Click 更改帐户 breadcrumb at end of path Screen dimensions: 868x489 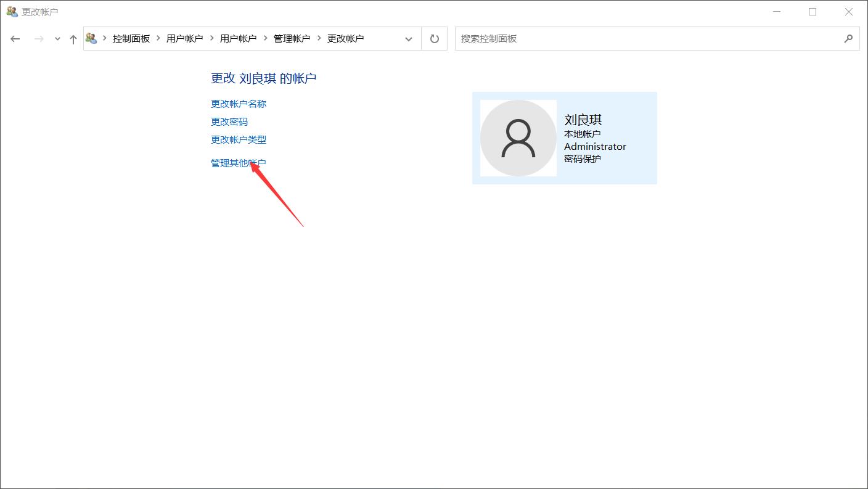pyautogui.click(x=345, y=38)
